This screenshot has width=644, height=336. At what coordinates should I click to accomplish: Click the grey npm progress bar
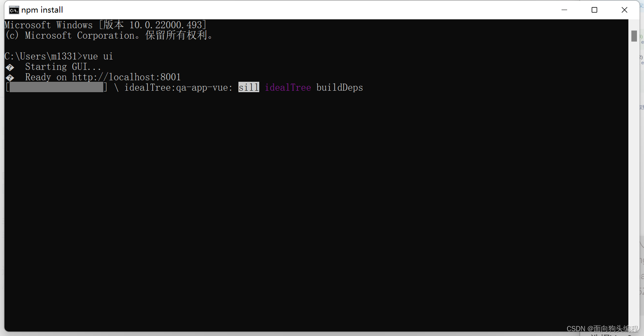coord(56,87)
